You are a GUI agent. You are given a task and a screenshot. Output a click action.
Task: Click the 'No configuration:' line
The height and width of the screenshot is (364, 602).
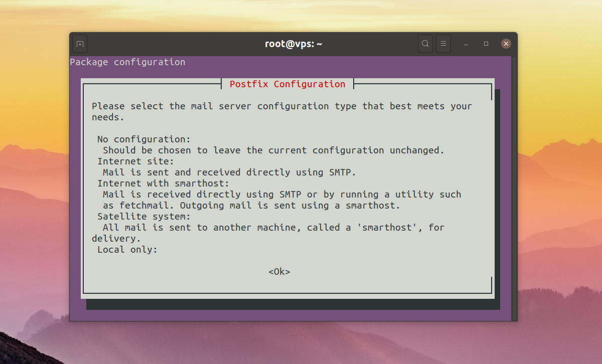144,139
